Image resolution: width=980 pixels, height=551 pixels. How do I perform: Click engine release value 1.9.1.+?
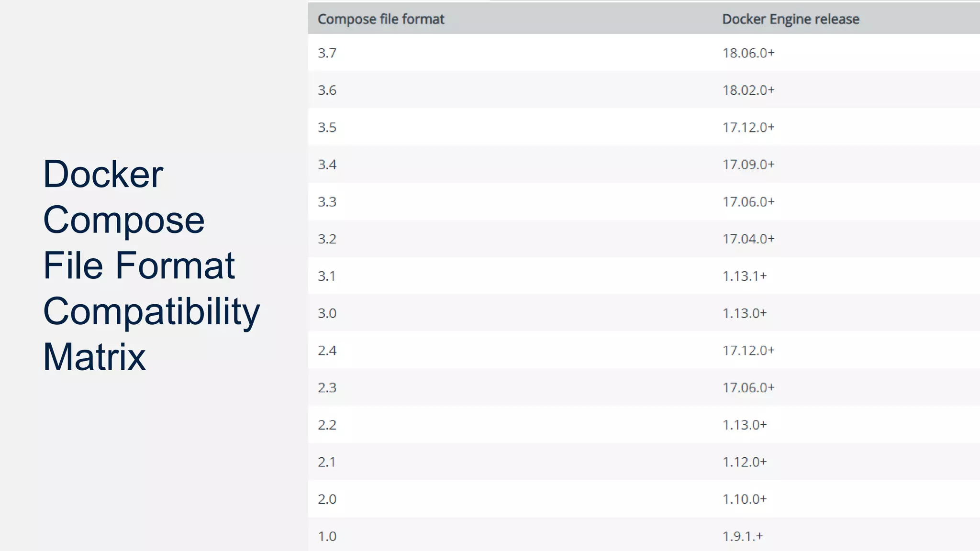(x=743, y=536)
